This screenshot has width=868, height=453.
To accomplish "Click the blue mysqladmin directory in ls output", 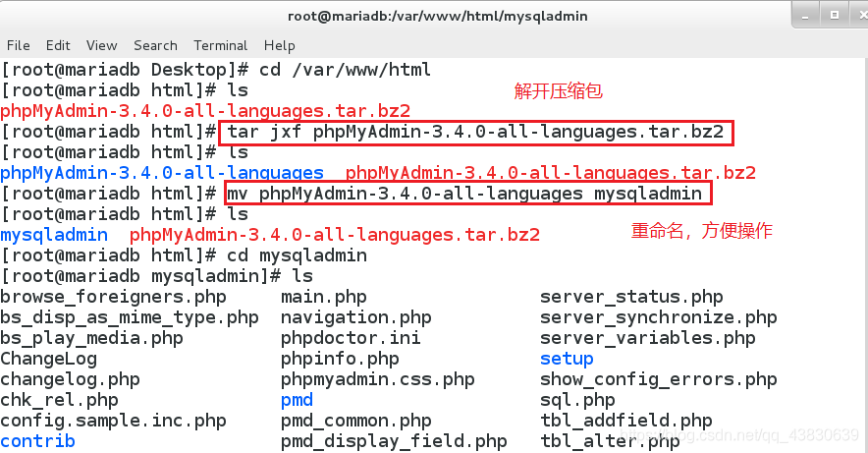I will (54, 235).
